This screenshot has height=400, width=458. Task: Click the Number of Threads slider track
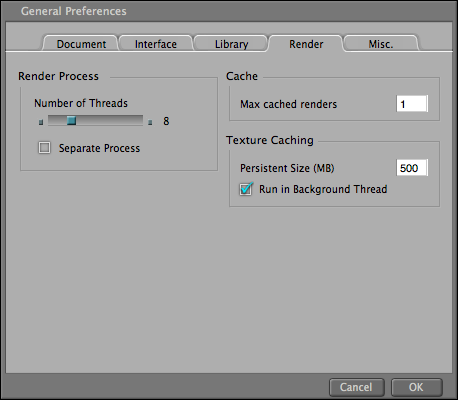95,120
